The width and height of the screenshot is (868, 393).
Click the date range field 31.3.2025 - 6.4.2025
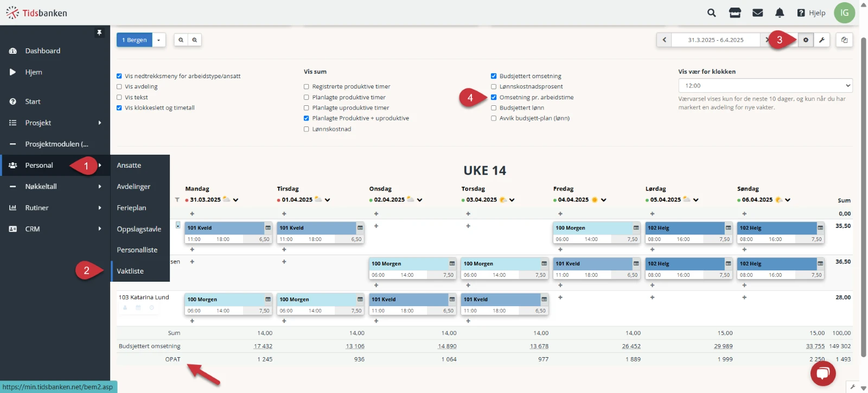tap(716, 40)
